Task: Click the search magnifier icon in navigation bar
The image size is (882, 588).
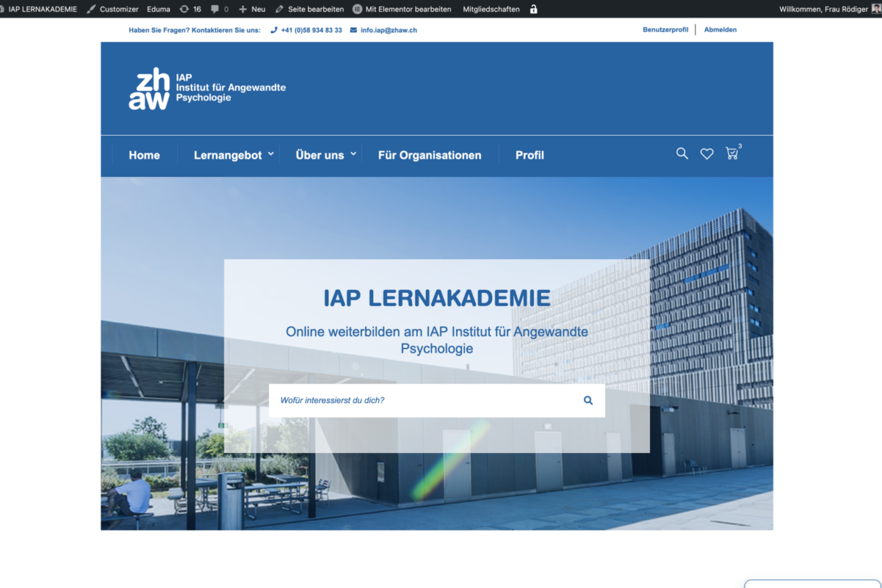Action: [682, 154]
